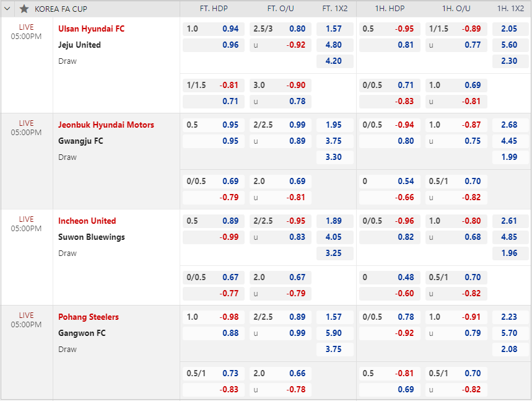Pick Jeju United first-half win odds 5.60

(510, 45)
